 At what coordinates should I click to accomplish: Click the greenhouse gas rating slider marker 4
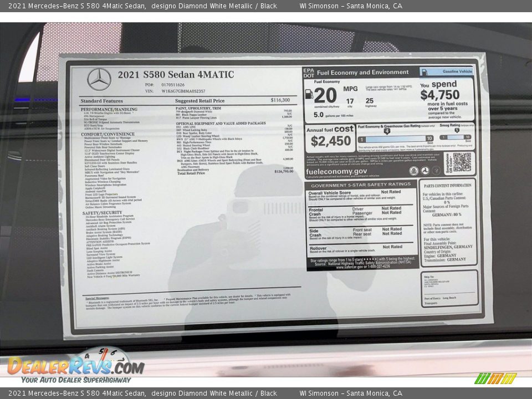[386, 131]
